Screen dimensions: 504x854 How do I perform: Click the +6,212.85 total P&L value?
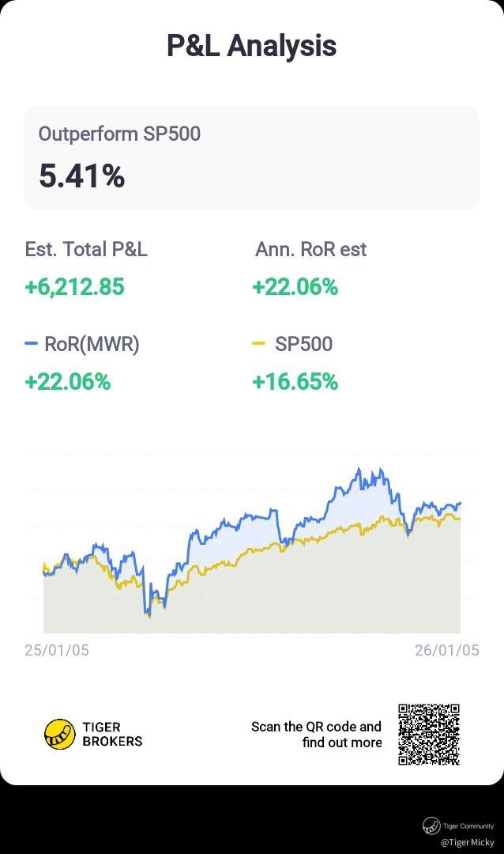(74, 286)
